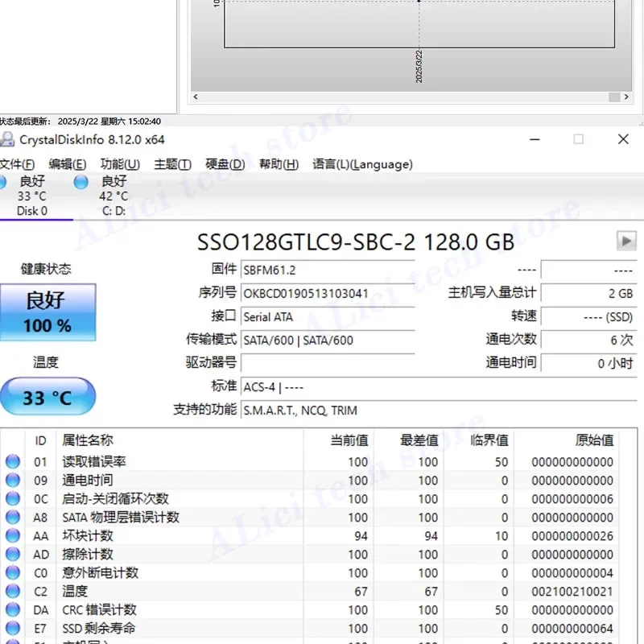Open the 文件(F) menu
The width and height of the screenshot is (644, 644).
click(x=17, y=164)
